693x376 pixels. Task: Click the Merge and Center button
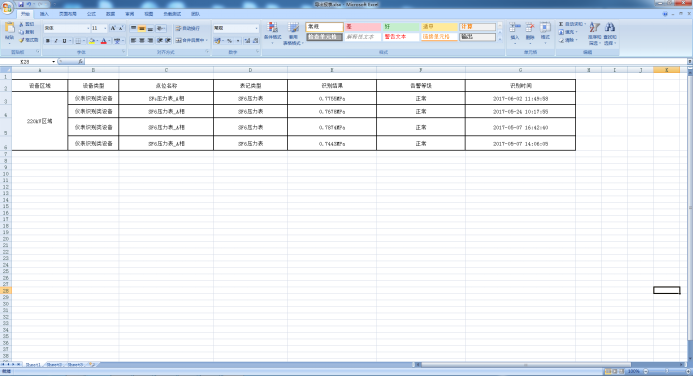point(191,41)
